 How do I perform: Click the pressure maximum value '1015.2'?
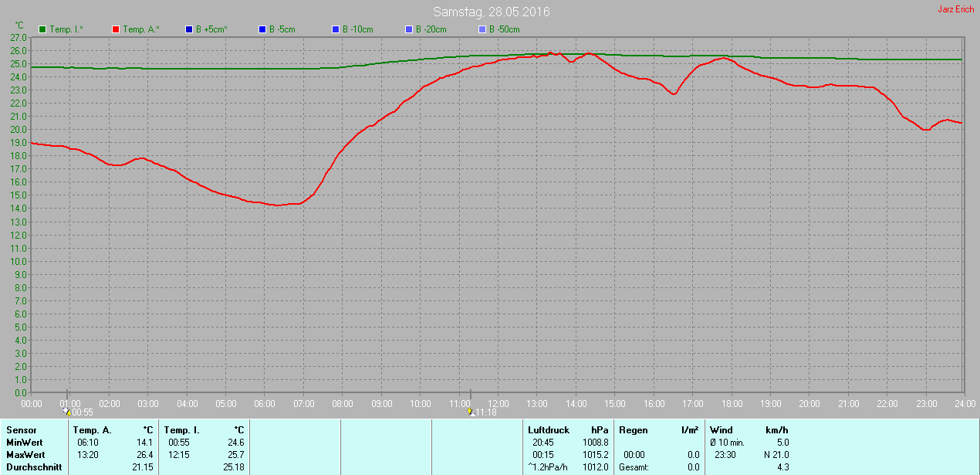point(595,455)
